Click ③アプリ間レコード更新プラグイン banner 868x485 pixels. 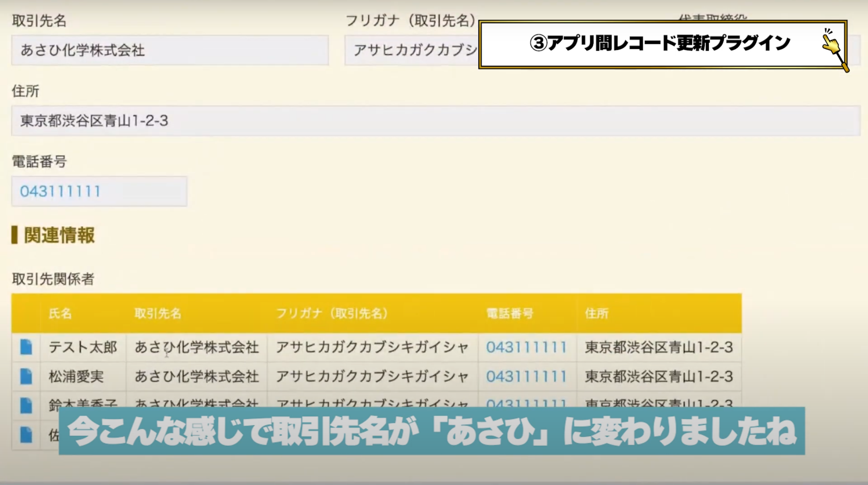pyautogui.click(x=663, y=44)
